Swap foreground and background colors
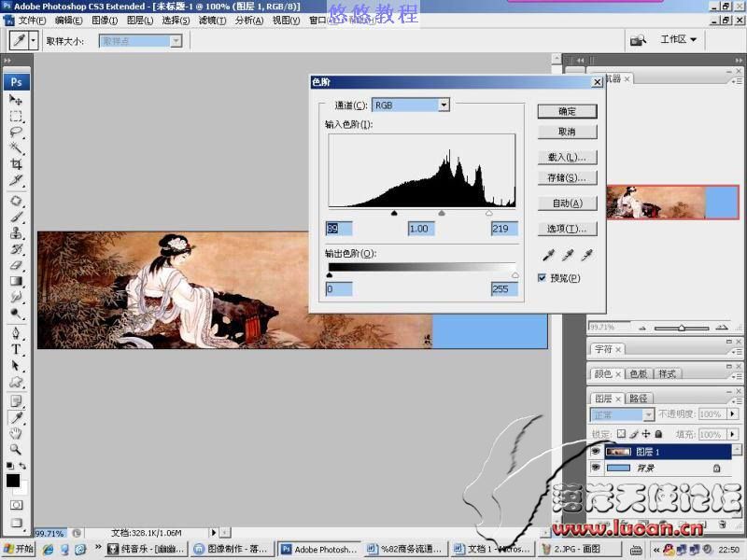This screenshot has width=747, height=560. 21,466
